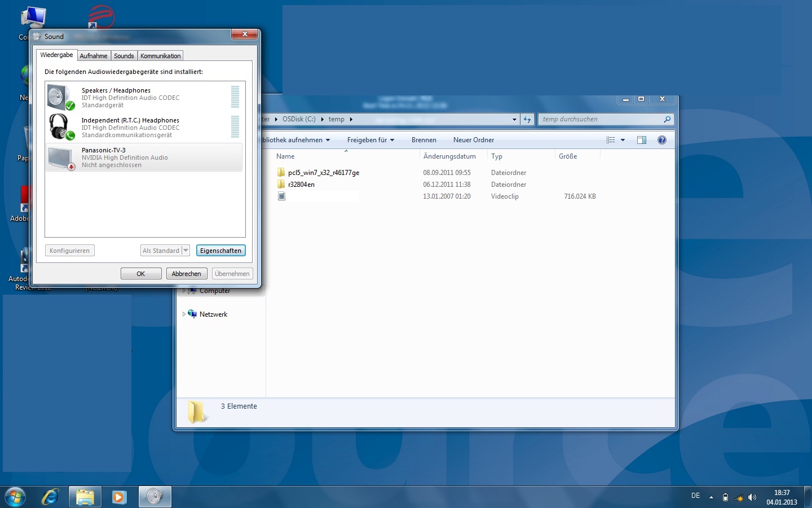
Task: Open In Bibliothek aufnehmen dropdown
Action: [x=296, y=140]
